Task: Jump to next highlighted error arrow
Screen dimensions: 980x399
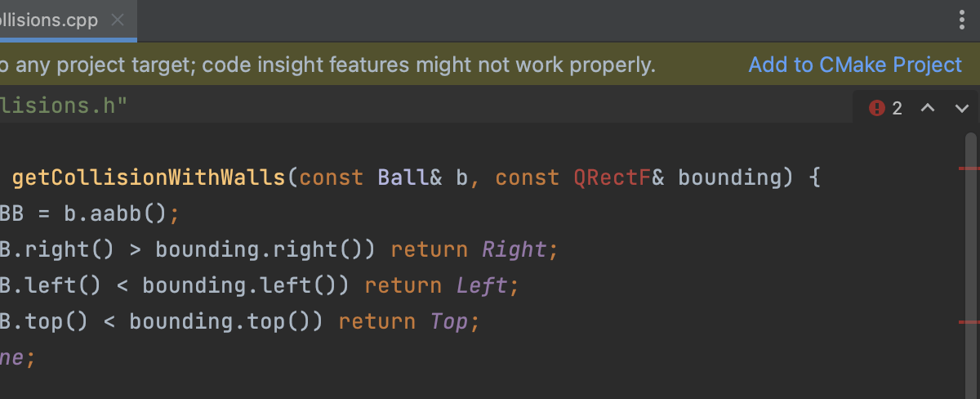Action: (961, 108)
